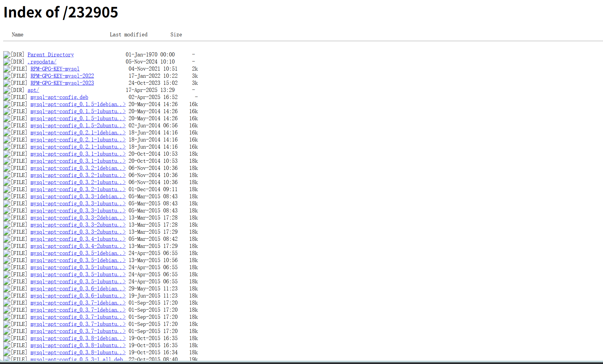The image size is (603, 364).
Task: Open the RPM-GPG-KEY-mysql-2022 link
Action: [x=62, y=76]
